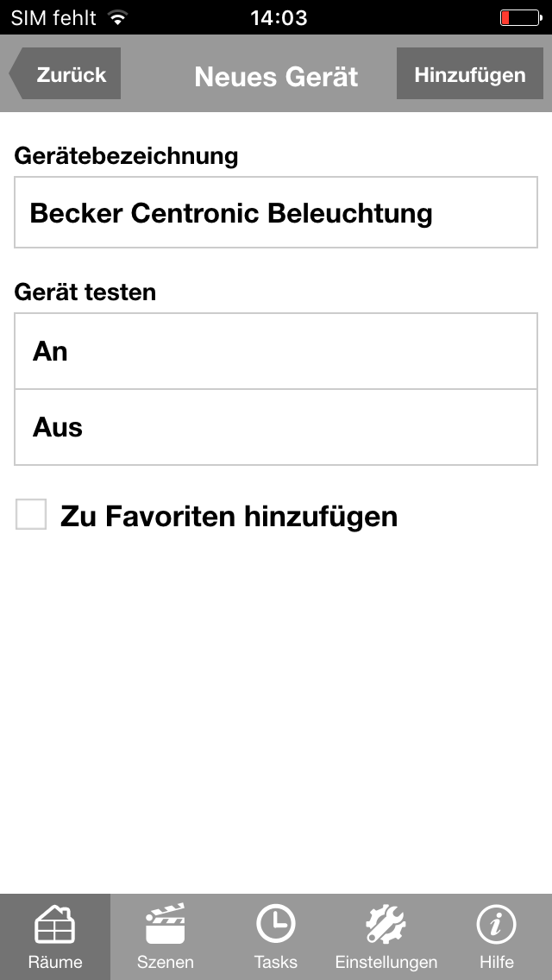This screenshot has width=552, height=980.
Task: Edit the Becker Centronic Beleuchtung name field
Action: 276,213
